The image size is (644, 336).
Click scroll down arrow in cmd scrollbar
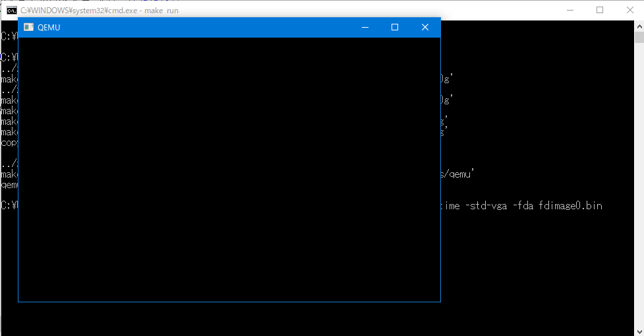(639, 331)
